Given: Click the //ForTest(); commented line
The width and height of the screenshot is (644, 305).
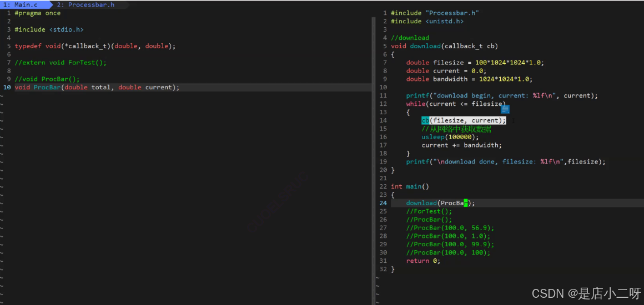Looking at the screenshot, I should [429, 211].
